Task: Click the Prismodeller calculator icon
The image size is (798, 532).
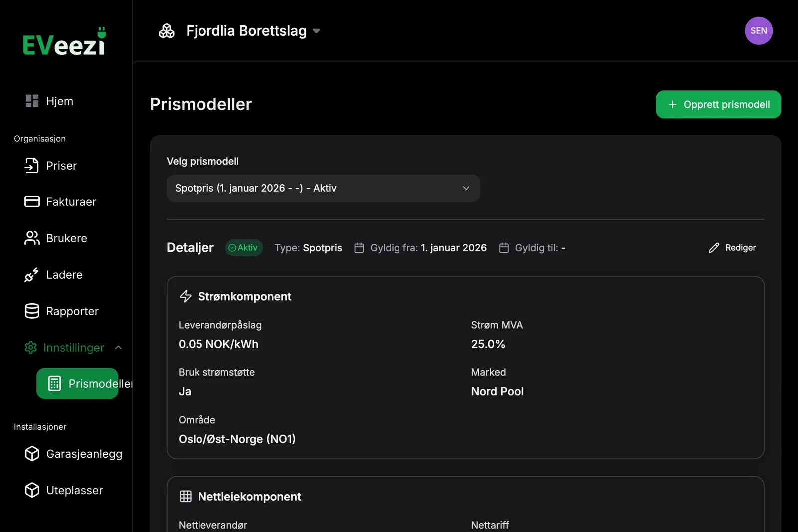Action: (54, 384)
